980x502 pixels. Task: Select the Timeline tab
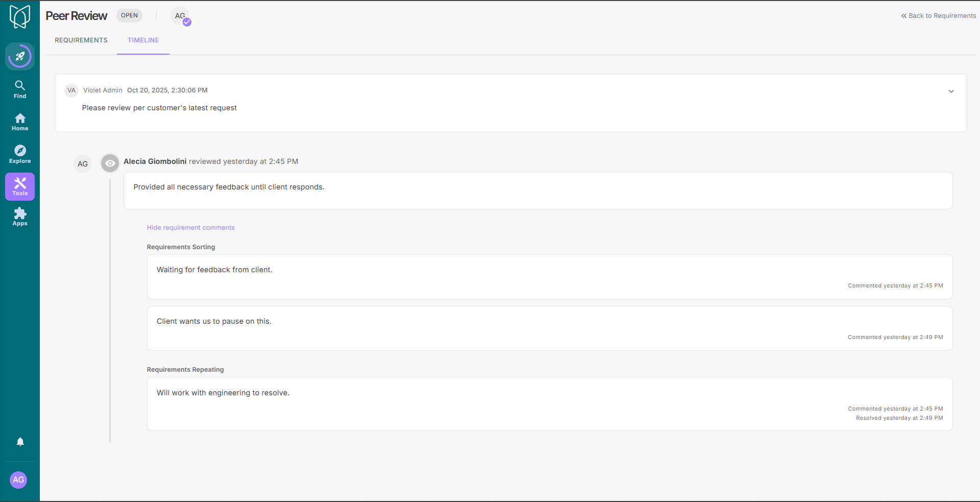pos(143,40)
